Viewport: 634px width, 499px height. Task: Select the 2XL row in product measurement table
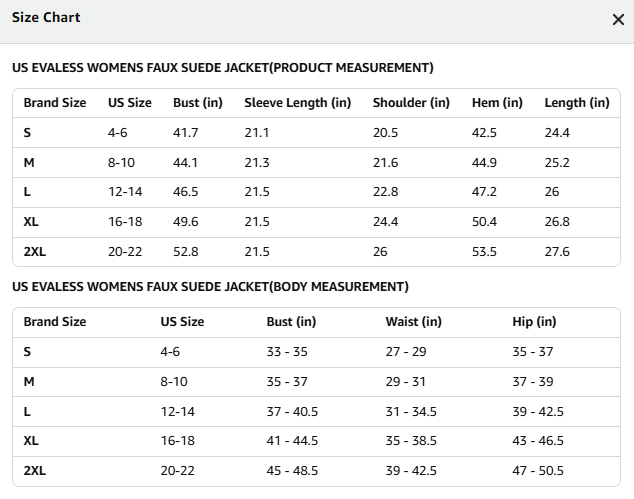pyautogui.click(x=316, y=252)
